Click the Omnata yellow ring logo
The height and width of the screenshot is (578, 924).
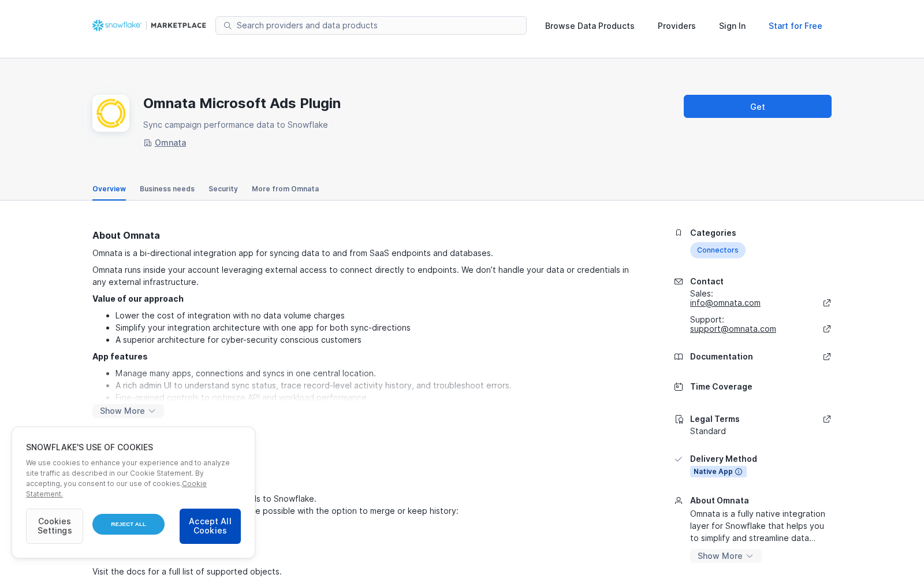pyautogui.click(x=111, y=113)
